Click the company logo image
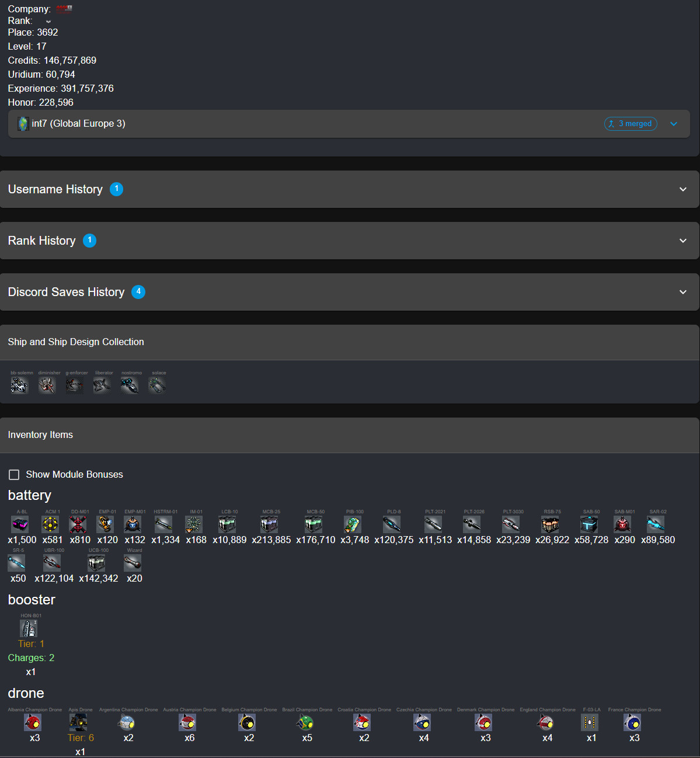Viewport: 700px width, 758px height. pyautogui.click(x=64, y=9)
